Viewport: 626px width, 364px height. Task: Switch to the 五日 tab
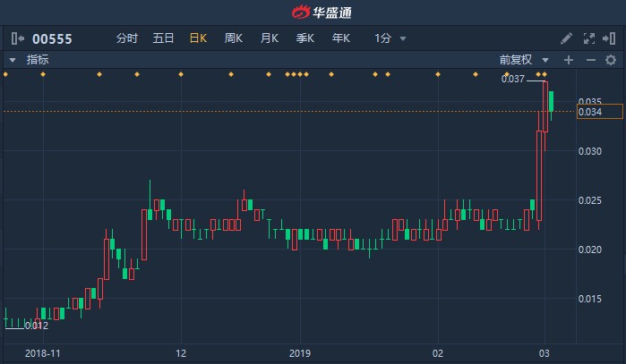pos(163,38)
